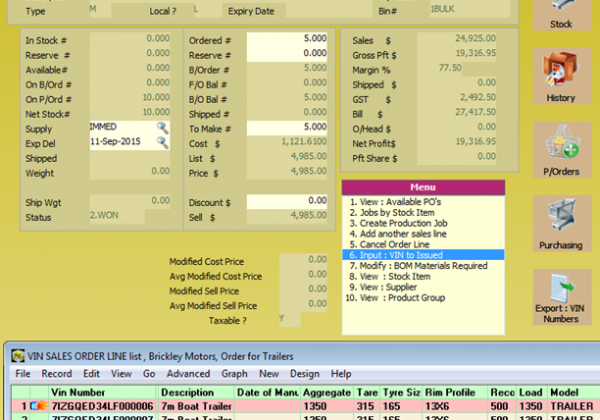Click the Gross Pft $ value 19,316.95
Viewport: 600px width, 420px height.
(456, 54)
